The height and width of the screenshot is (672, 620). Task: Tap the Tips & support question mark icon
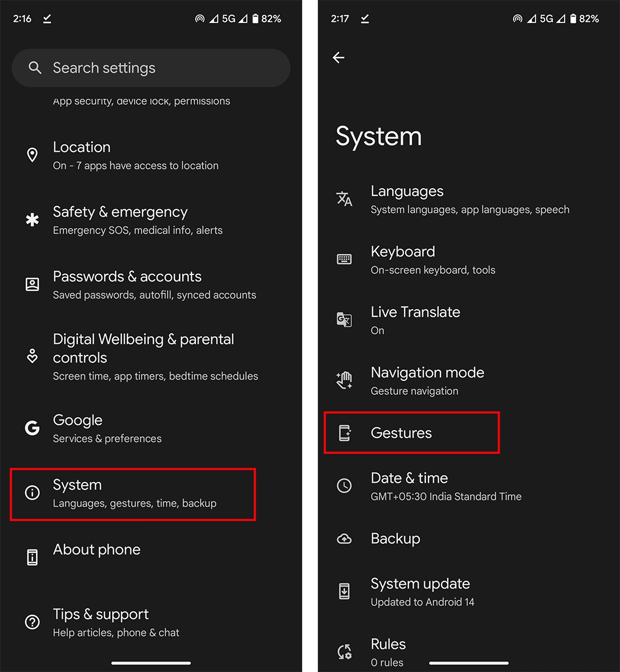click(x=32, y=622)
